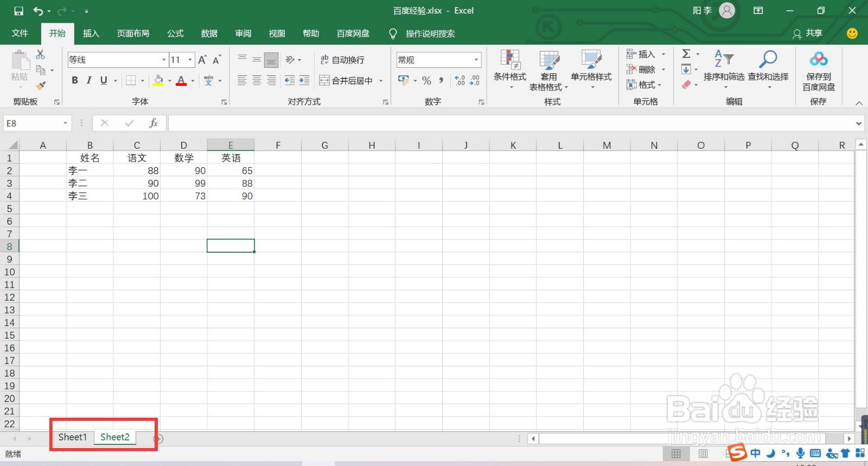
Task: Select cell containing 李三
Action: (x=90, y=196)
